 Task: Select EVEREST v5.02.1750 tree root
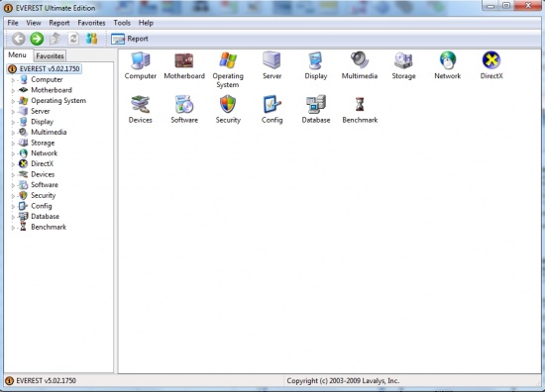(x=45, y=68)
